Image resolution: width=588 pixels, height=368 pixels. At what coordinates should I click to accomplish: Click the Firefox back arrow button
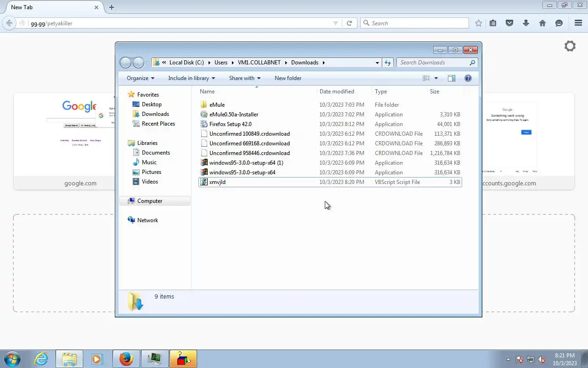pos(9,23)
